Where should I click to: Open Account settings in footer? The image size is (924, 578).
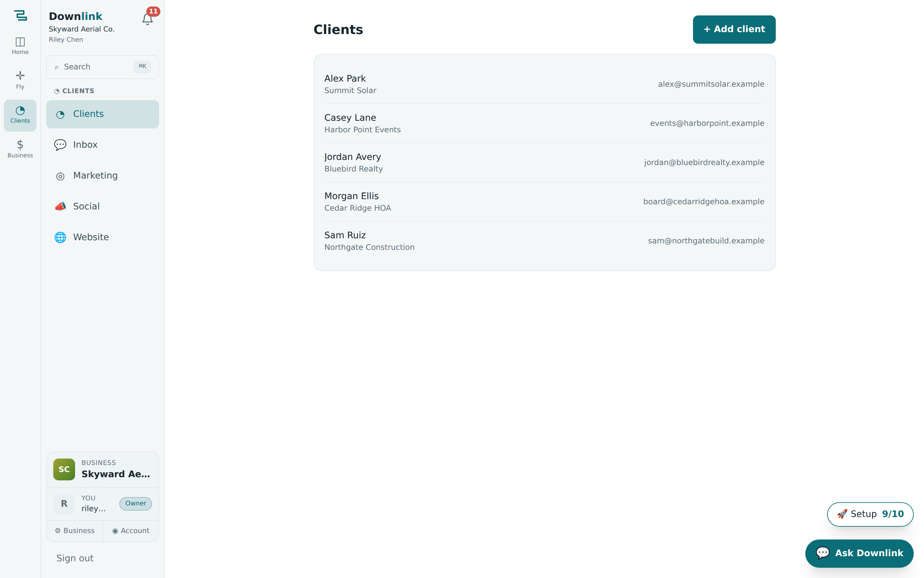click(131, 531)
